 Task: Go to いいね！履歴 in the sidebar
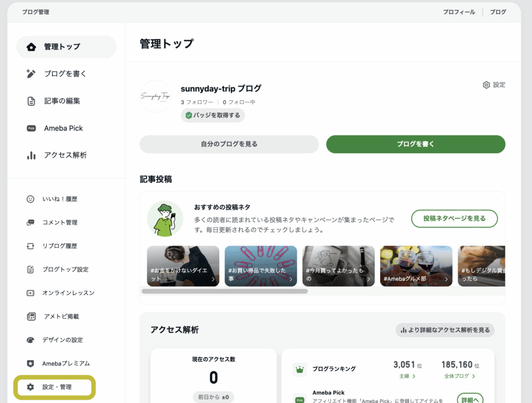(x=60, y=199)
